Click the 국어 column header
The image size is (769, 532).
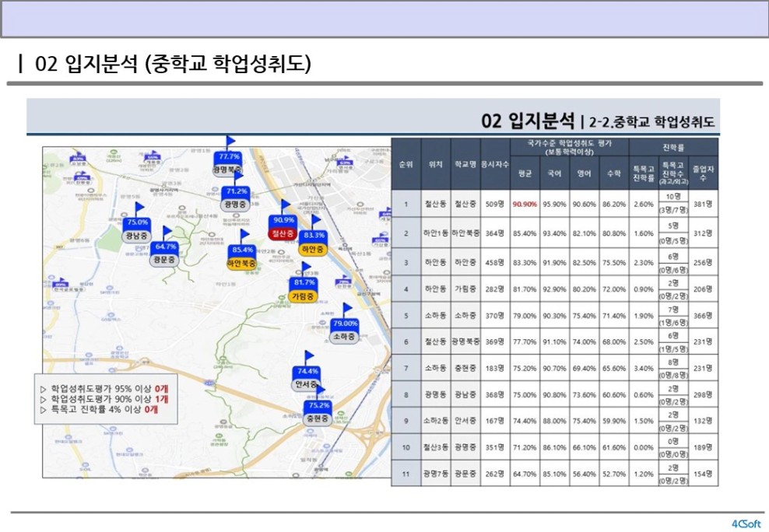[555, 173]
